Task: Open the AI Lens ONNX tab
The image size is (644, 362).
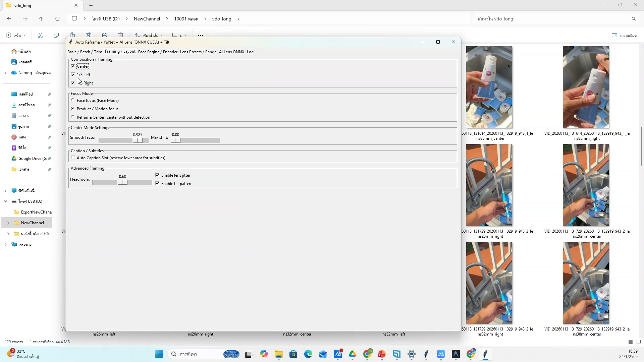Action: click(x=231, y=52)
